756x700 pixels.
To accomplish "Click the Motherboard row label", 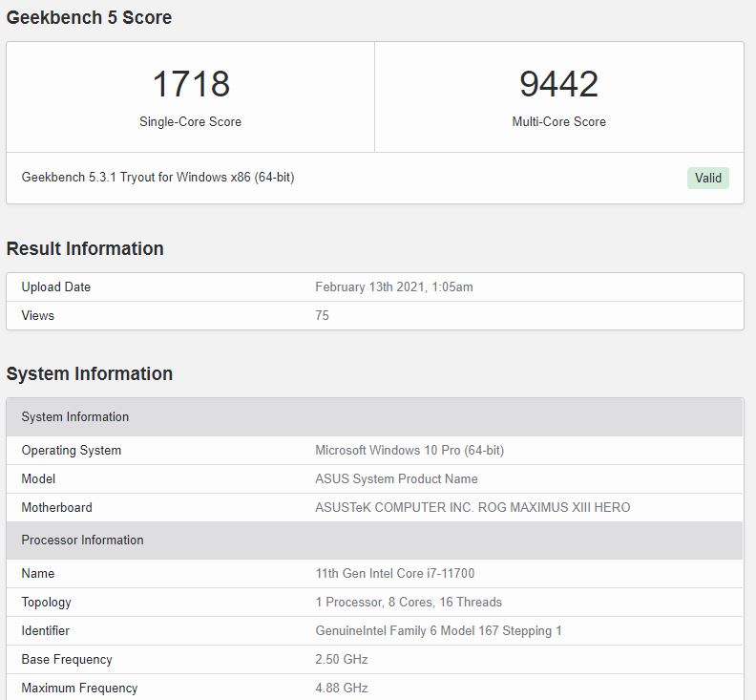I will [57, 507].
